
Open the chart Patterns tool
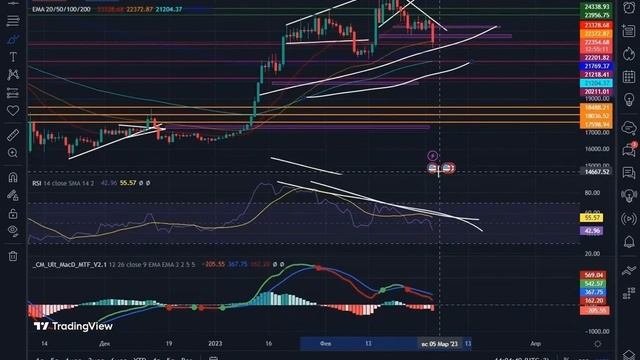click(13, 75)
